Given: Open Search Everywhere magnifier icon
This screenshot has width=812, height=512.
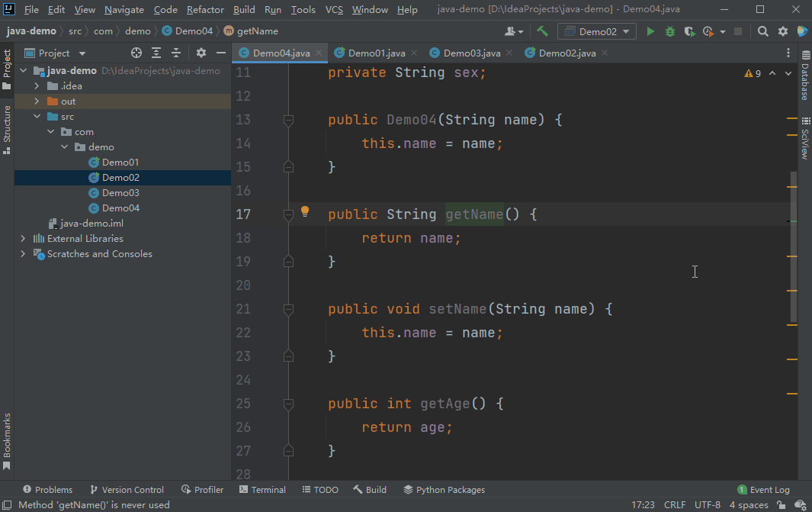Looking at the screenshot, I should pyautogui.click(x=763, y=31).
